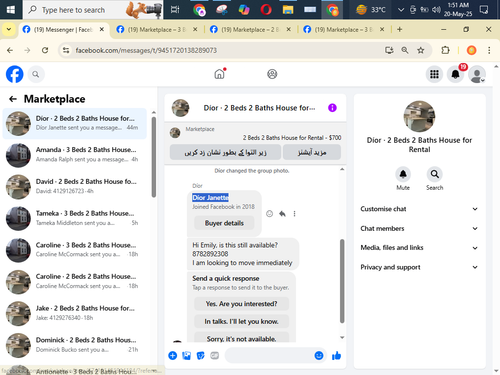500x375 pixels.
Task: Open File Explorer from the taskbar
Action: click(x=288, y=10)
